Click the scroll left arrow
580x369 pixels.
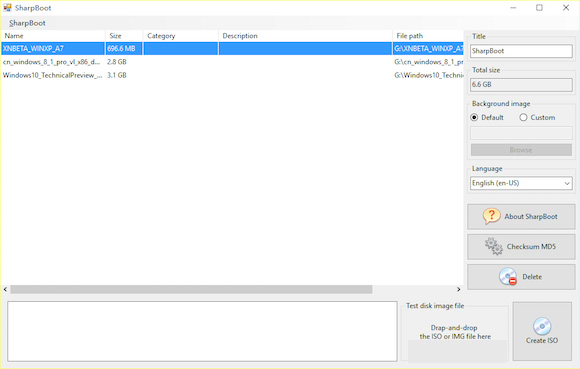(5, 289)
